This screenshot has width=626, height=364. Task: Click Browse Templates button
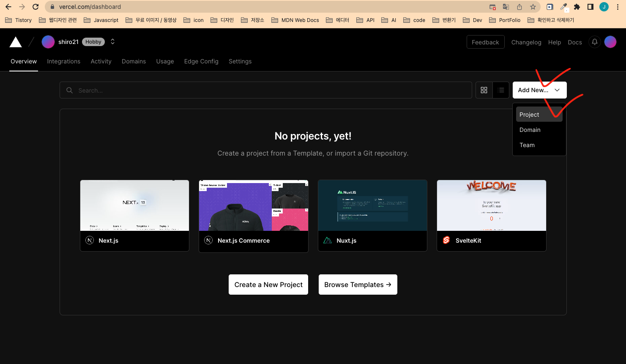(358, 285)
